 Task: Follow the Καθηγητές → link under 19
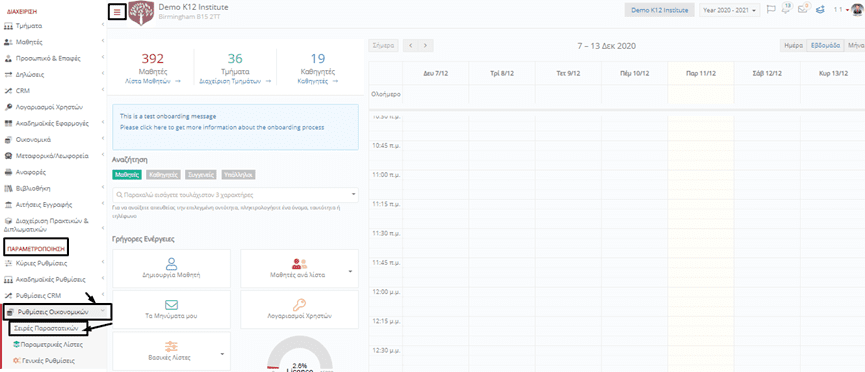click(317, 81)
